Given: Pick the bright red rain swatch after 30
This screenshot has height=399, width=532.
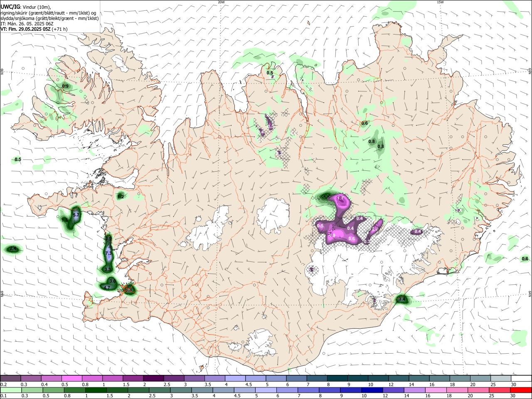Looking at the screenshot, I should tap(521, 390).
